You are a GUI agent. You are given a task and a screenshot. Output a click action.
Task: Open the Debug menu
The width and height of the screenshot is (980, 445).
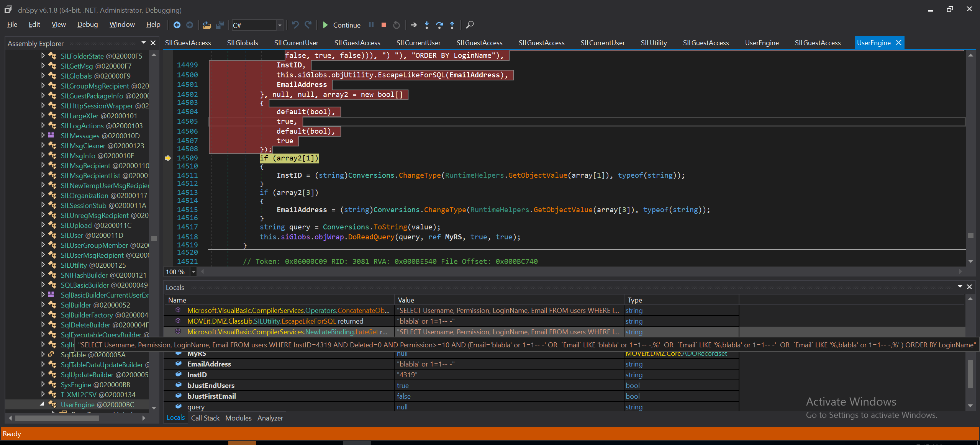click(x=87, y=25)
